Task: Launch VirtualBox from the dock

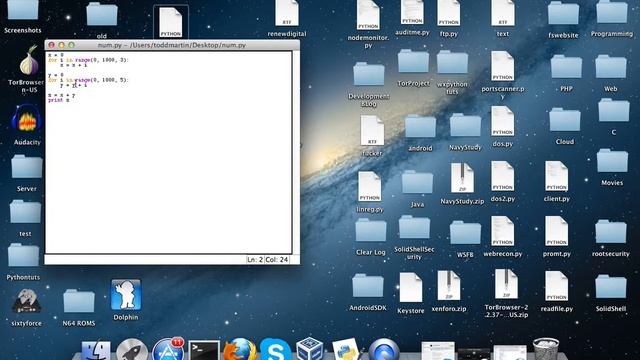Action: [309, 349]
